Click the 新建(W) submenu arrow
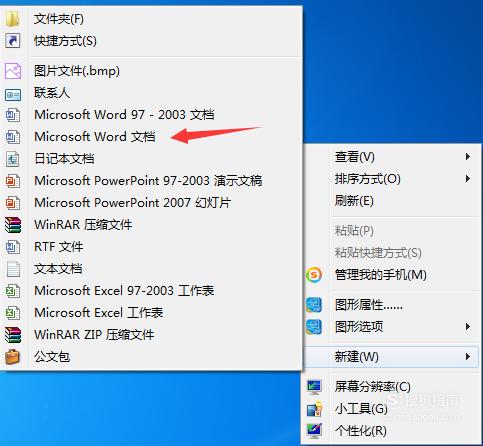Viewport: 483px width, 446px height. click(x=468, y=357)
